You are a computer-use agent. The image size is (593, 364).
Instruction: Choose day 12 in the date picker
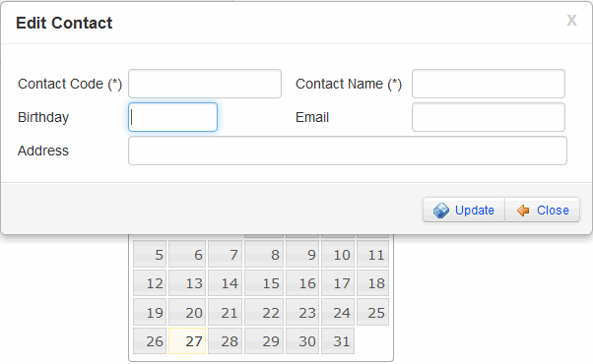coord(150,282)
